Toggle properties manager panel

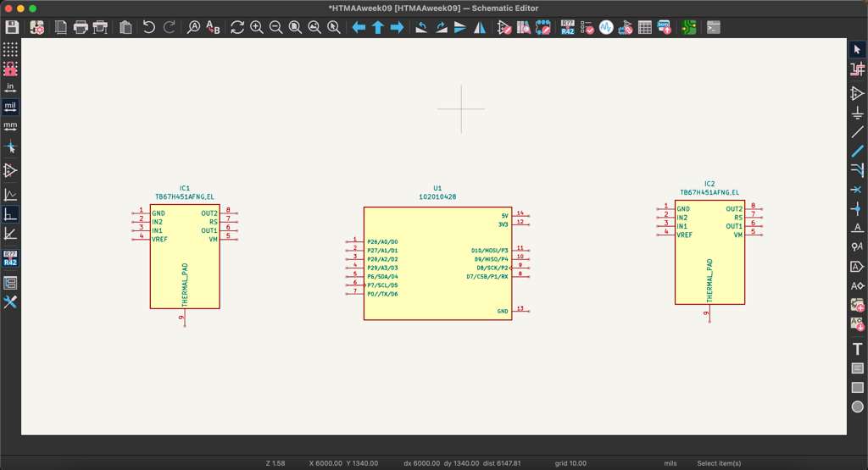click(10, 302)
